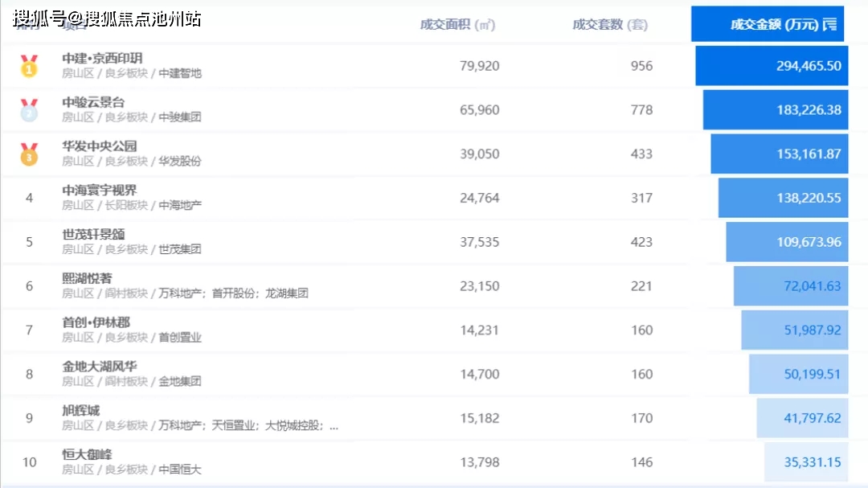Viewport: 868px width, 488px height.
Task: Open project 中骏云景台
Action: (93, 102)
